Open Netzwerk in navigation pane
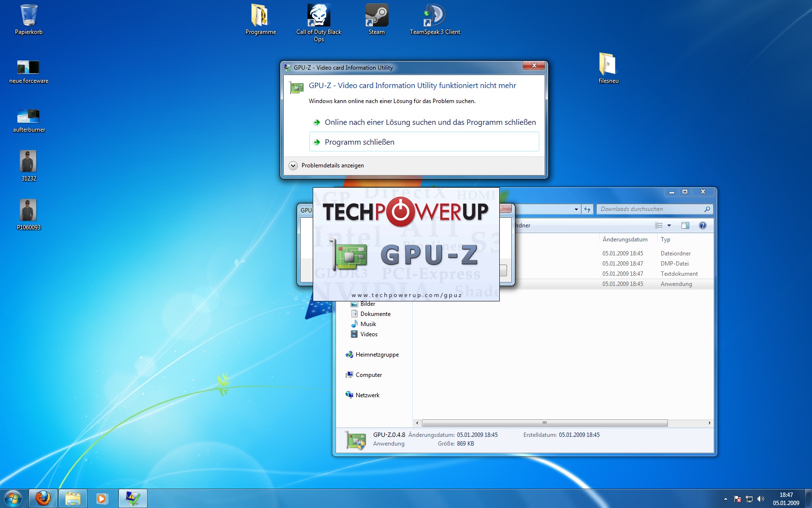The image size is (812, 508). point(362,395)
